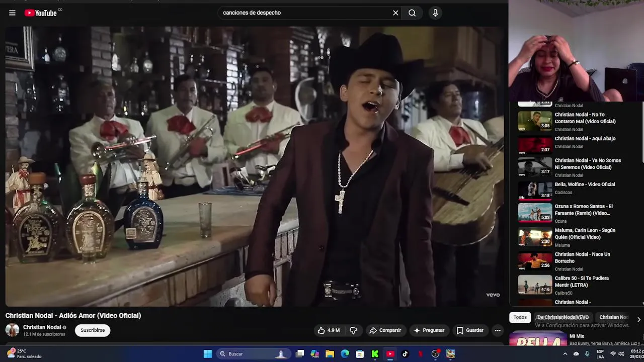Start voice search with the microphone
Viewport: 644px width, 362px height.
point(435,13)
